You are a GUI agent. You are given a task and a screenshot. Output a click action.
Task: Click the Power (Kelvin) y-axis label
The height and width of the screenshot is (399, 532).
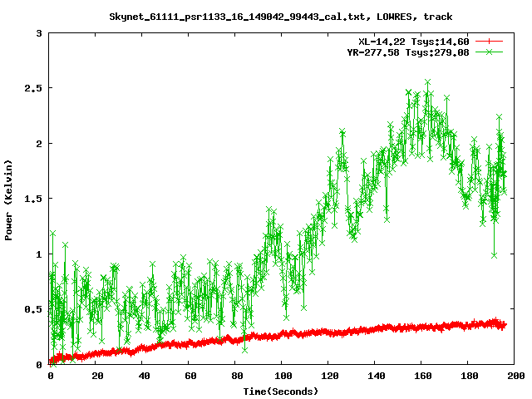[x=9, y=199]
